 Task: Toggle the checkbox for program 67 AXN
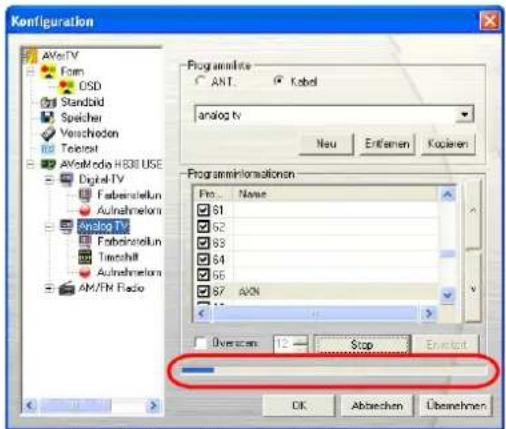[203, 291]
